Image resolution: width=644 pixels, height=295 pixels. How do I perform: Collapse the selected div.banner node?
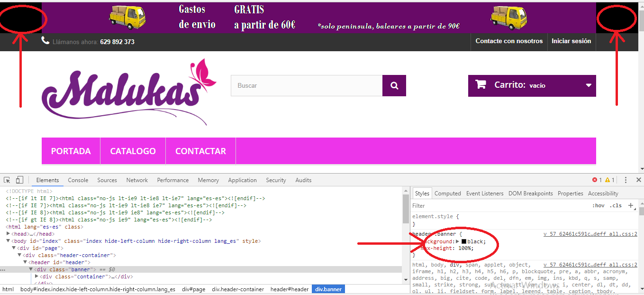pyautogui.click(x=31, y=269)
